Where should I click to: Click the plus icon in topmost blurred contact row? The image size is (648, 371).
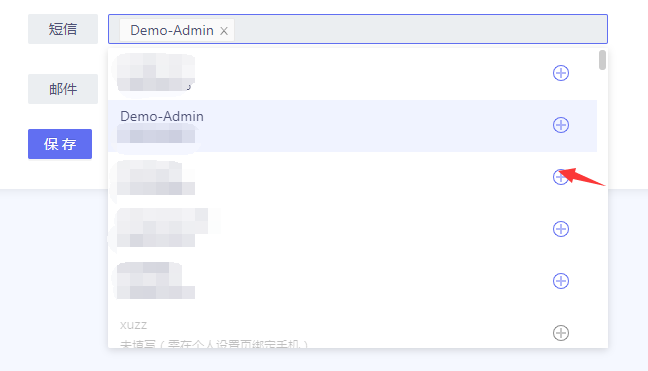coord(561,73)
